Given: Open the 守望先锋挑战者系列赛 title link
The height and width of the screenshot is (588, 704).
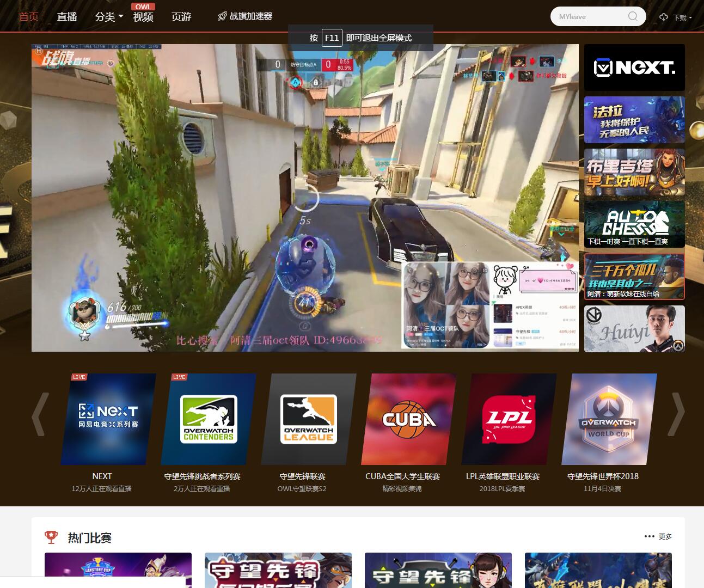Looking at the screenshot, I should (x=202, y=476).
